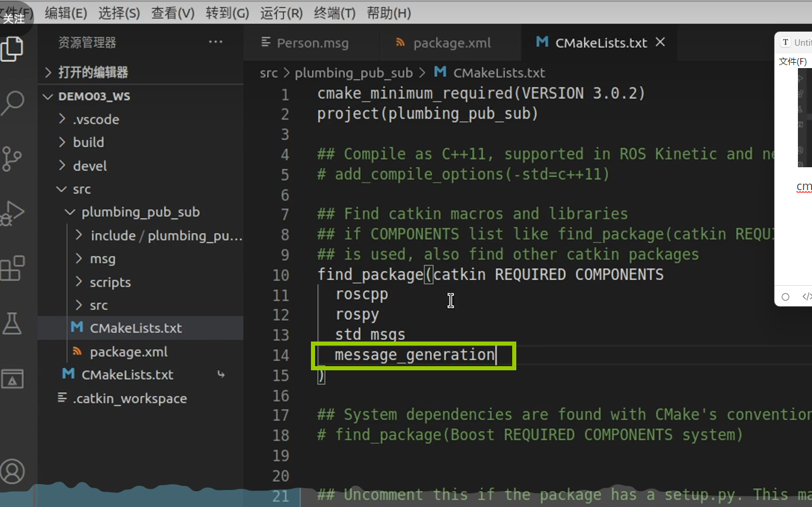This screenshot has width=812, height=507.
Task: Place cursor on the roscpp line
Action: pos(361,294)
